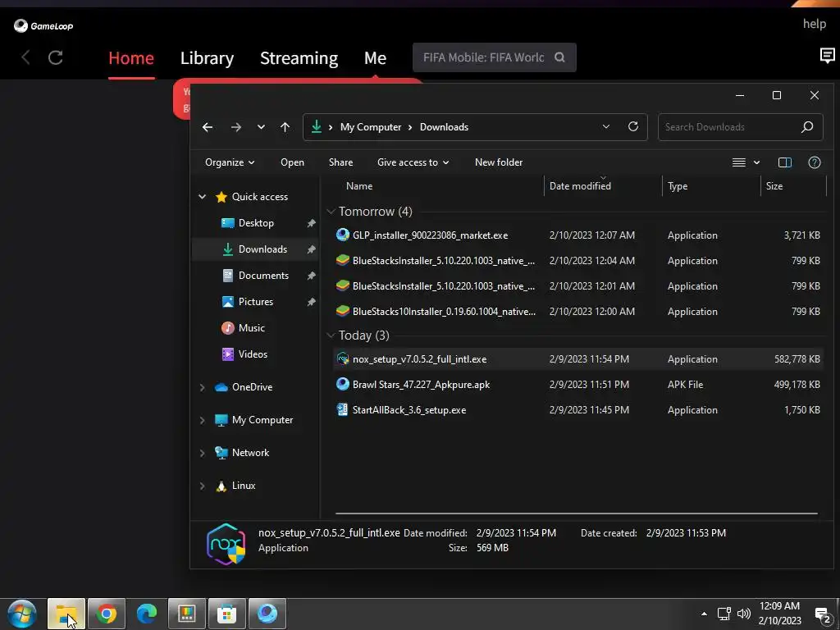Show hidden tray icons
Viewport: 840px width, 630px height.
click(x=704, y=614)
